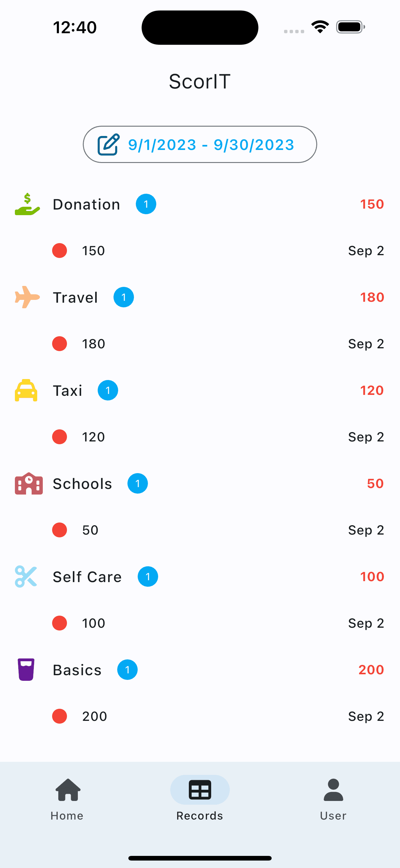The image size is (400, 868).
Task: Tap the red 50 total for Schools
Action: [375, 484]
